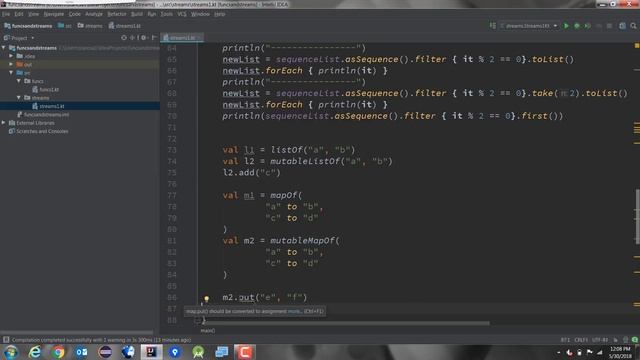Click funcsandstreams breadcrumb in navigation bar

pos(28,26)
